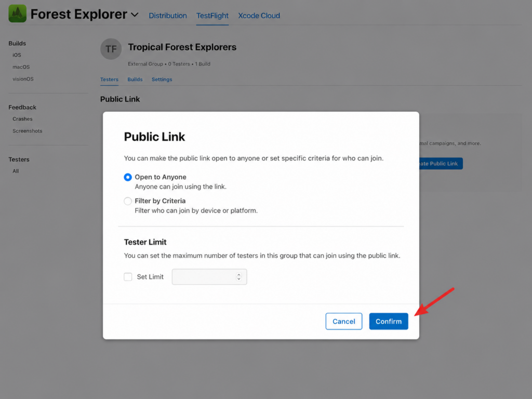Image resolution: width=532 pixels, height=399 pixels.
Task: Click the Forest Explorer app icon
Action: 17,14
